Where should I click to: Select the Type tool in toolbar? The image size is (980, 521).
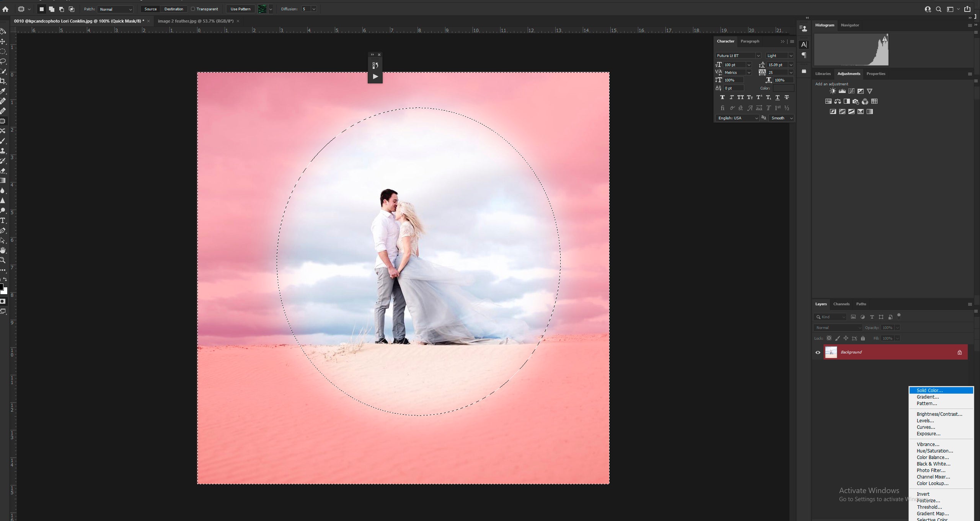coord(3,220)
